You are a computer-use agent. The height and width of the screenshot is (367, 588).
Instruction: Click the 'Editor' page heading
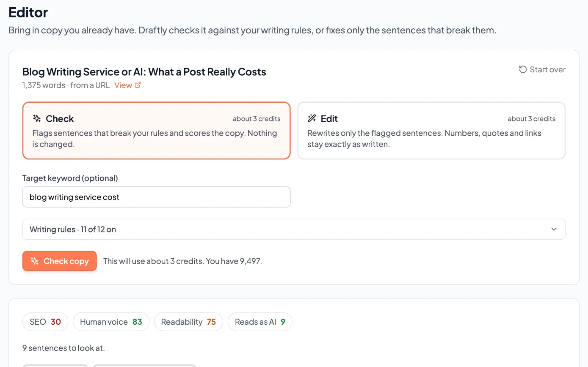[28, 12]
